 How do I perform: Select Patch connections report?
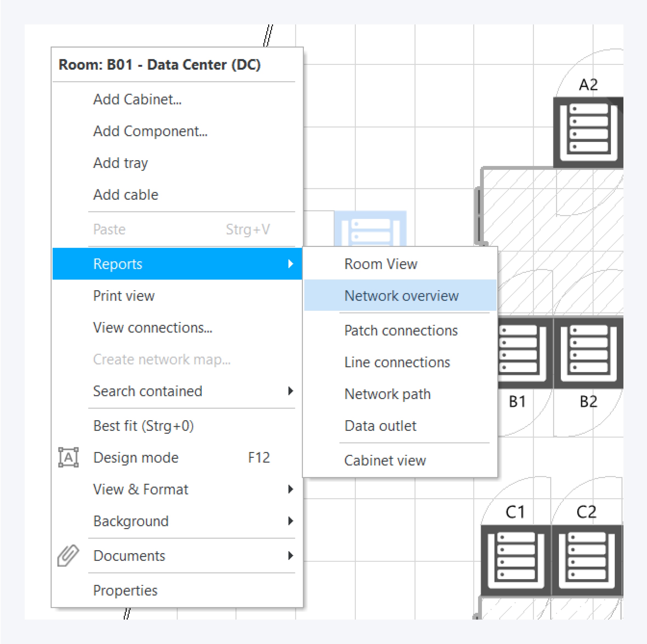(x=401, y=331)
